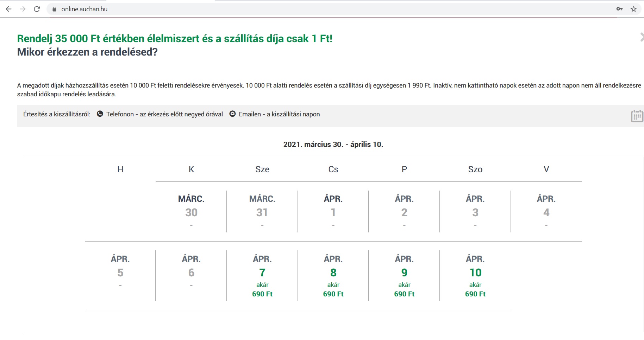This screenshot has width=644, height=340.
Task: Click inactive March 30 date cell
Action: tap(191, 212)
